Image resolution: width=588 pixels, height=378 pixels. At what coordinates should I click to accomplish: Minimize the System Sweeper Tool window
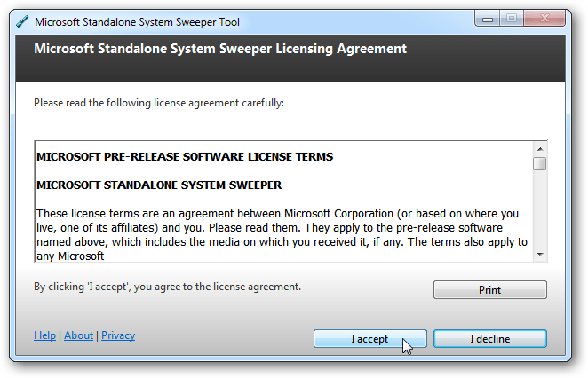click(487, 18)
